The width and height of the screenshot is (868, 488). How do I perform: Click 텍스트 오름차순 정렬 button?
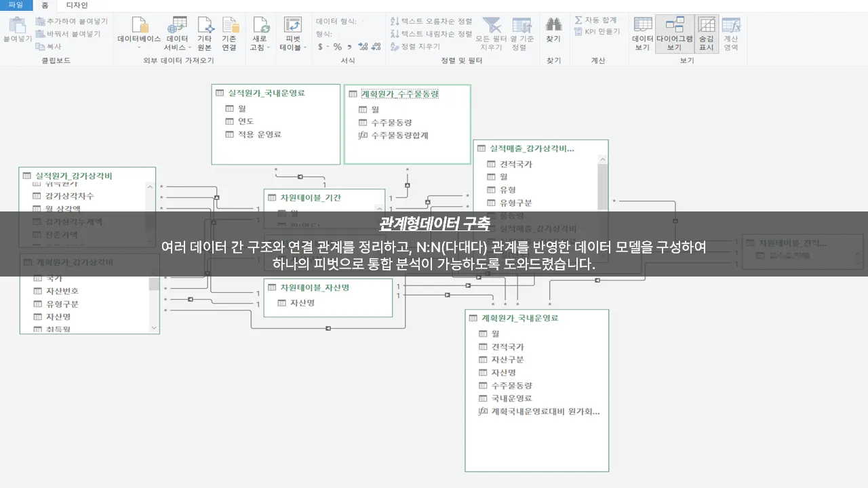(432, 22)
